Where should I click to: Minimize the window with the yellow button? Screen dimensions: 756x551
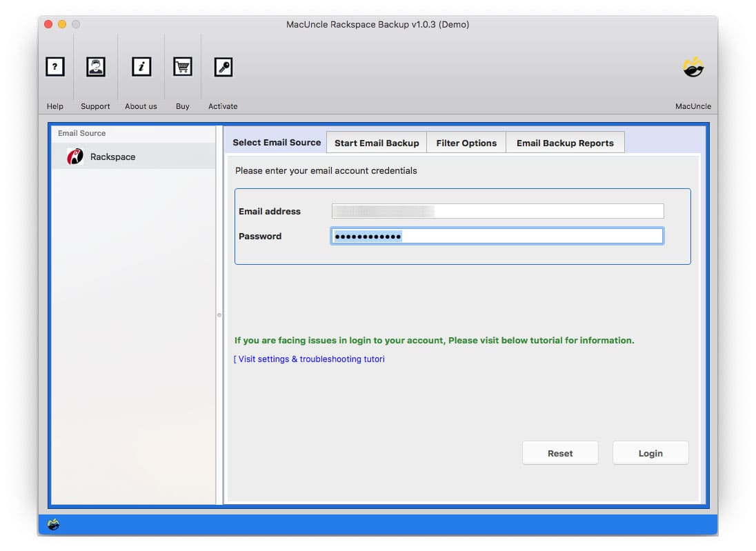(62, 24)
